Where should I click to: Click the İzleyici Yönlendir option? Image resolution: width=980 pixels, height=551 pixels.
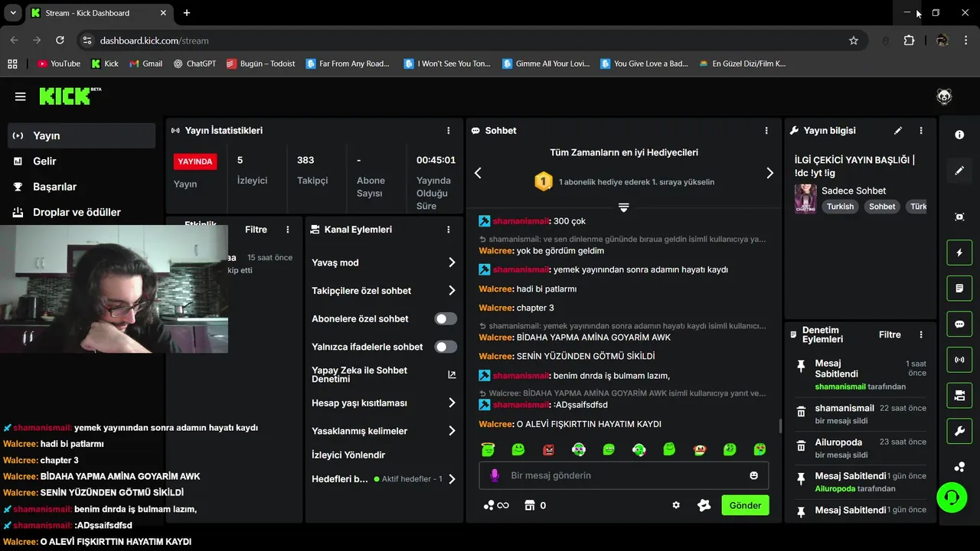click(x=348, y=455)
